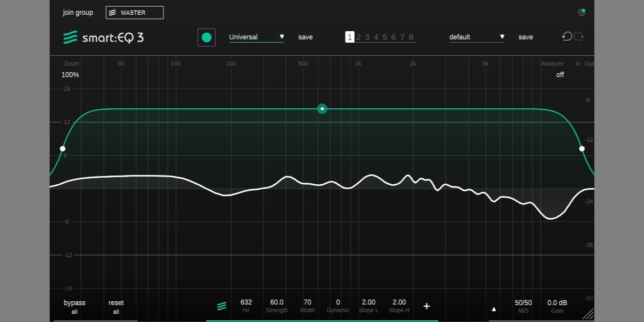Viewport: 644px width, 322px height.
Task: Open the default preset dropdown
Action: 476,37
